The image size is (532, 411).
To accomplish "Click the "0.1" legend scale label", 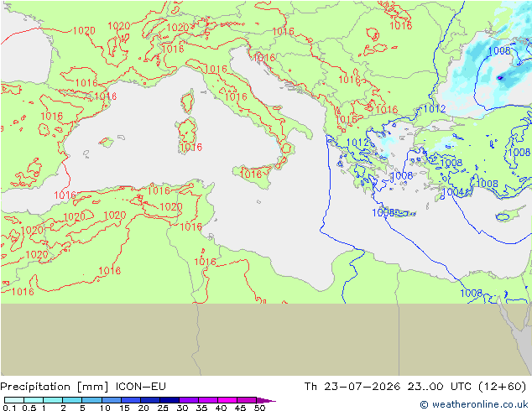I will [9, 408].
